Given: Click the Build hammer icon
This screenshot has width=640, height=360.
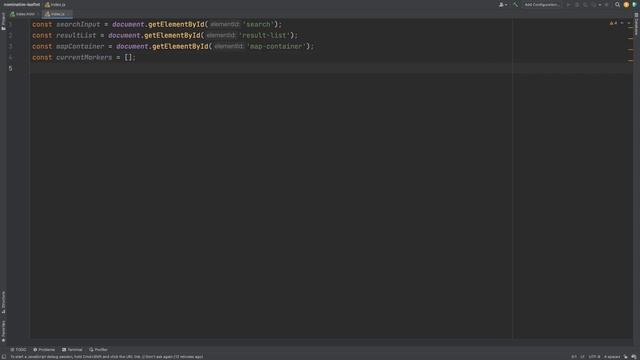Looking at the screenshot, I should pos(516,5).
